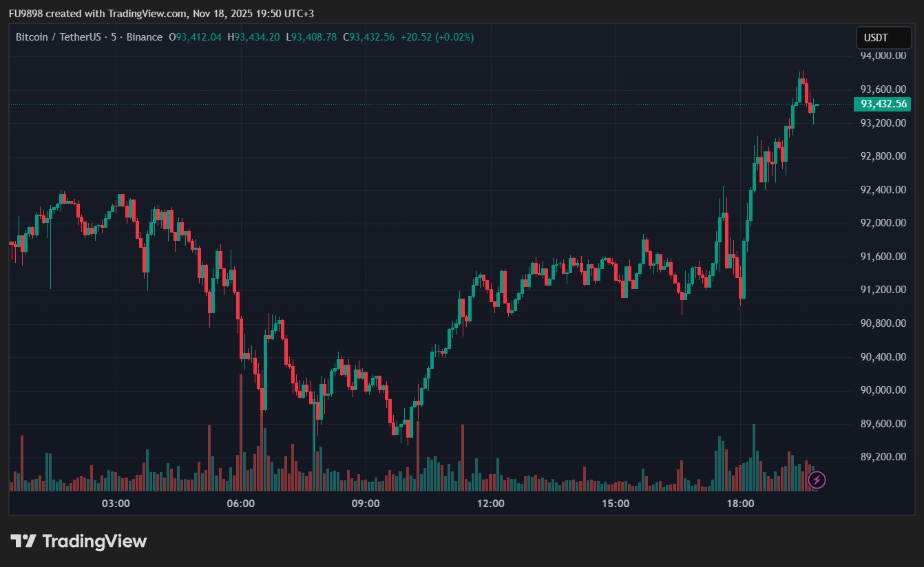The height and width of the screenshot is (567, 924).
Task: Click the high value H93,434.20 in legend
Action: [x=253, y=37]
